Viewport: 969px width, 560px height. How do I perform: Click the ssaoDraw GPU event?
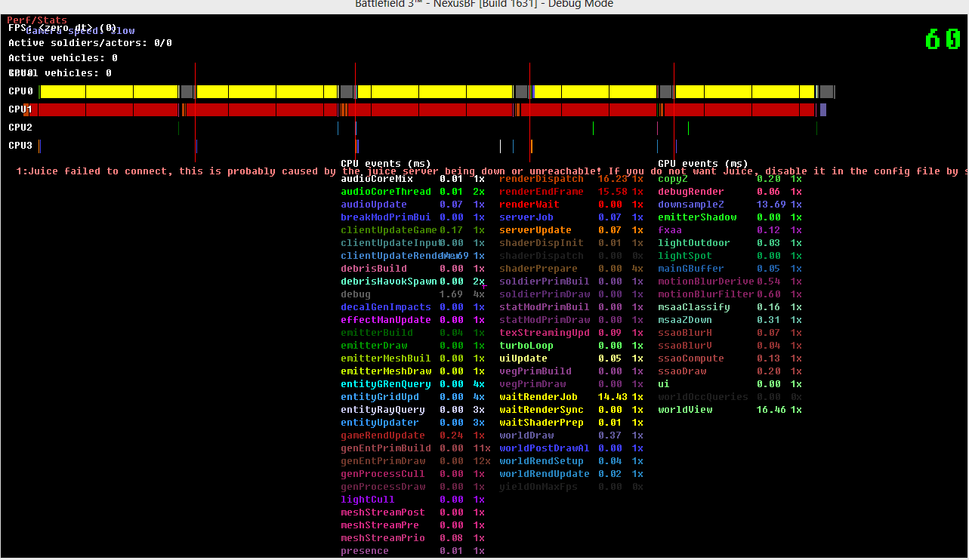(730, 371)
